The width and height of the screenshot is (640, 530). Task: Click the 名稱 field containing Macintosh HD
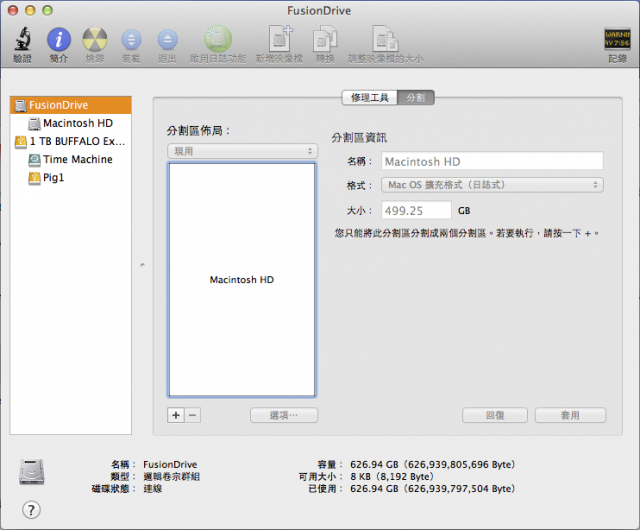492,162
